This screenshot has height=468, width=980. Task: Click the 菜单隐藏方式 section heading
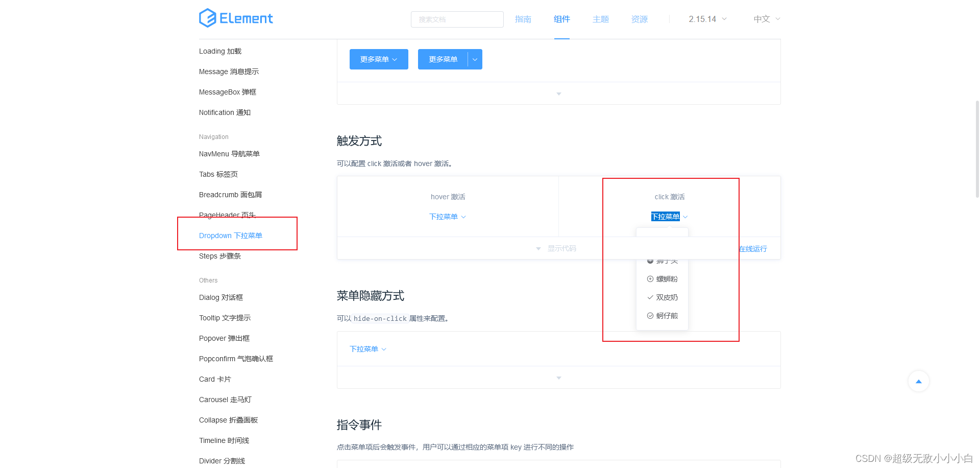pyautogui.click(x=371, y=296)
